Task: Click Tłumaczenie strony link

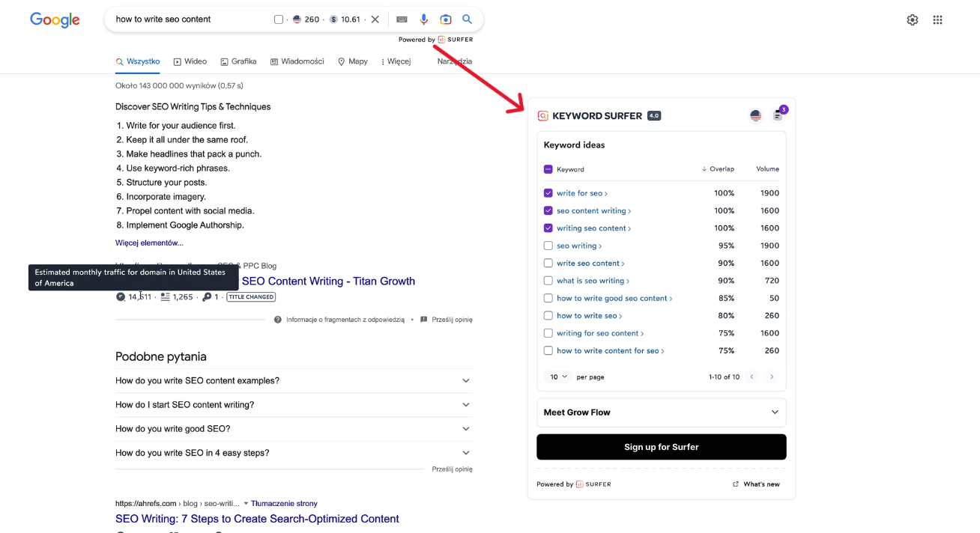Action: [x=284, y=504]
